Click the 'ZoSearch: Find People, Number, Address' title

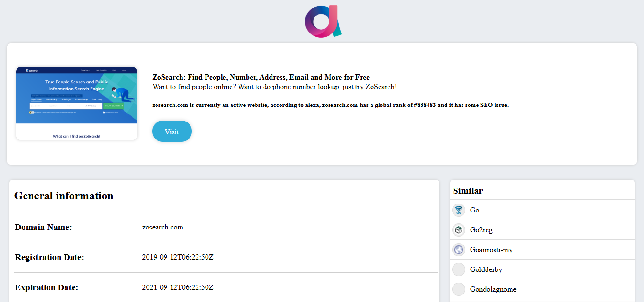[261, 77]
